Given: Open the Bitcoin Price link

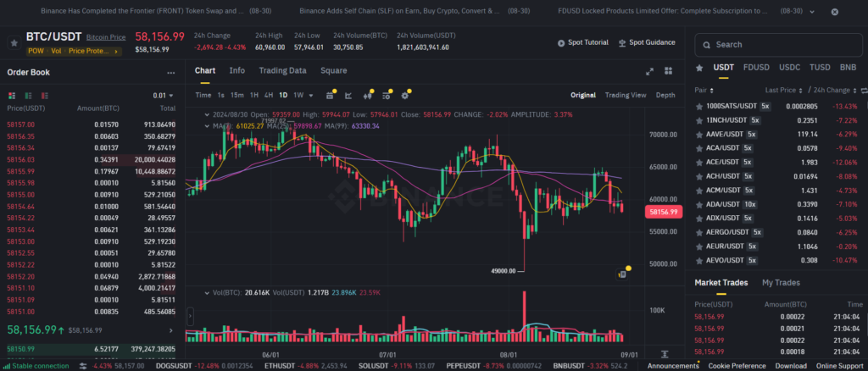Looking at the screenshot, I should (106, 37).
